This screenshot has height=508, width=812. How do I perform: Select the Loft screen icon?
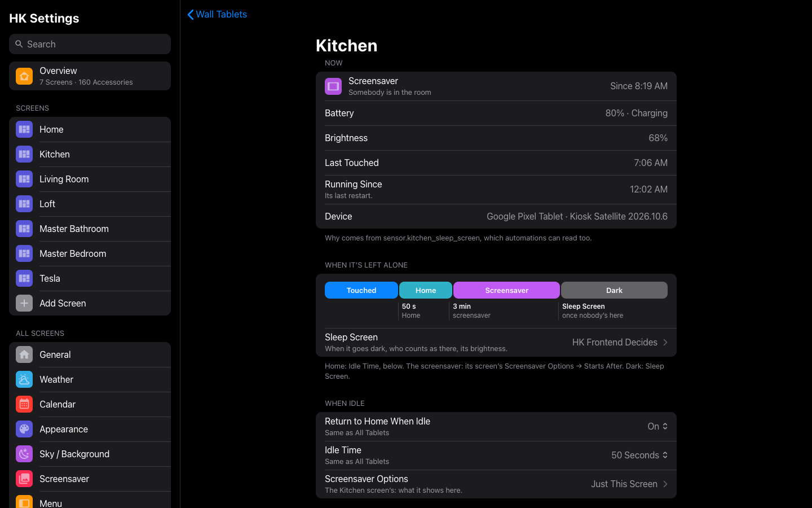(24, 204)
